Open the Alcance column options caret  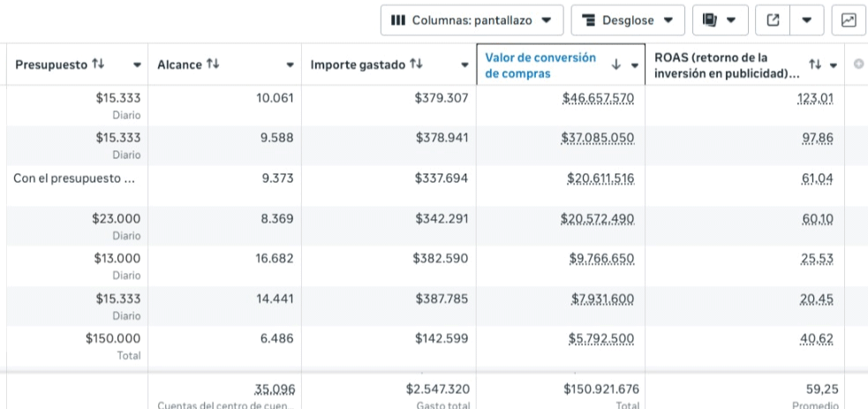291,65
